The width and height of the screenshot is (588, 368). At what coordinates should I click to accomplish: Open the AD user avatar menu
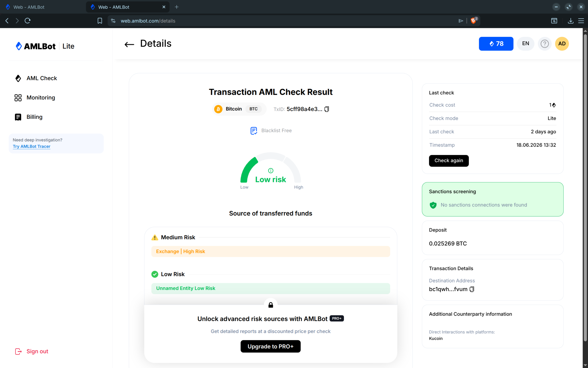coord(562,44)
